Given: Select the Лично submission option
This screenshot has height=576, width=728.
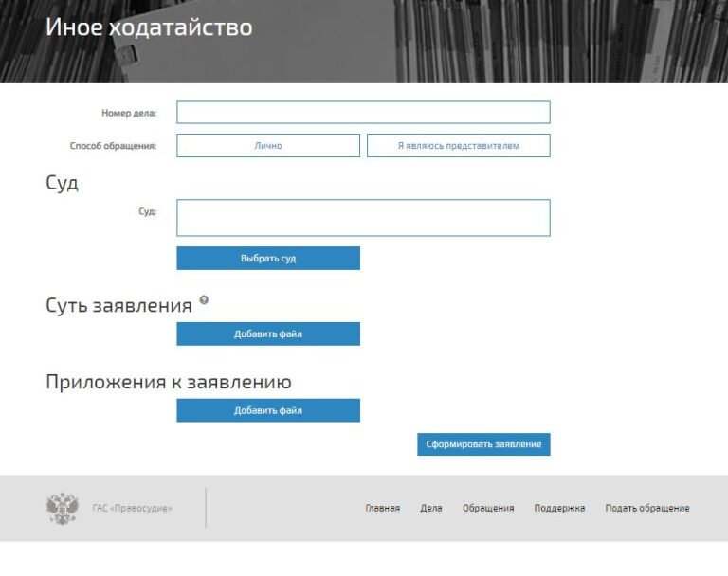Looking at the screenshot, I should click(268, 146).
